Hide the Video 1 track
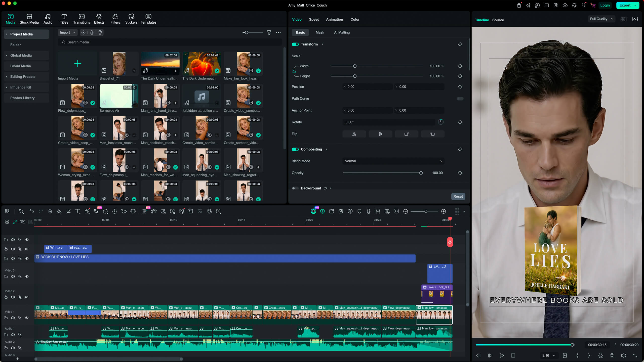The image size is (644, 362). (27, 318)
